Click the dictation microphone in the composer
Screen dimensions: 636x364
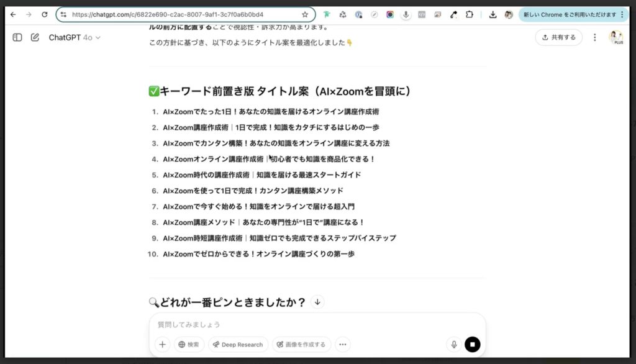pos(453,344)
